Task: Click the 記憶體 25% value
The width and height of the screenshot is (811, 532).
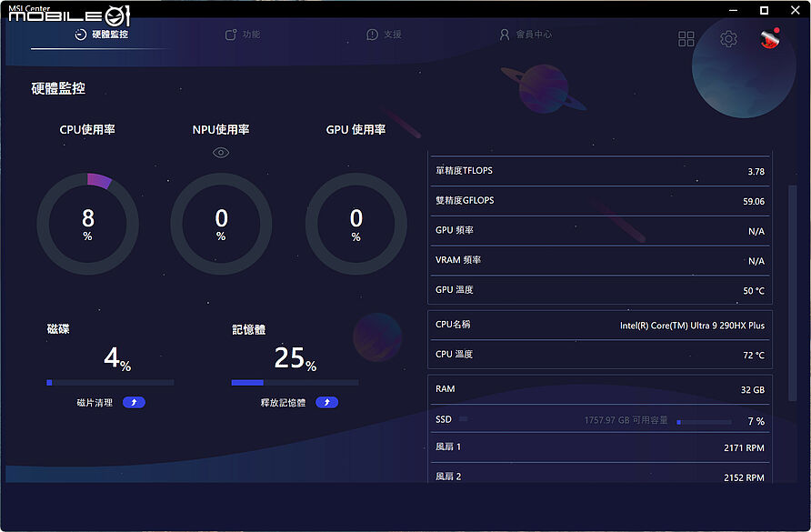Action: pyautogui.click(x=295, y=358)
